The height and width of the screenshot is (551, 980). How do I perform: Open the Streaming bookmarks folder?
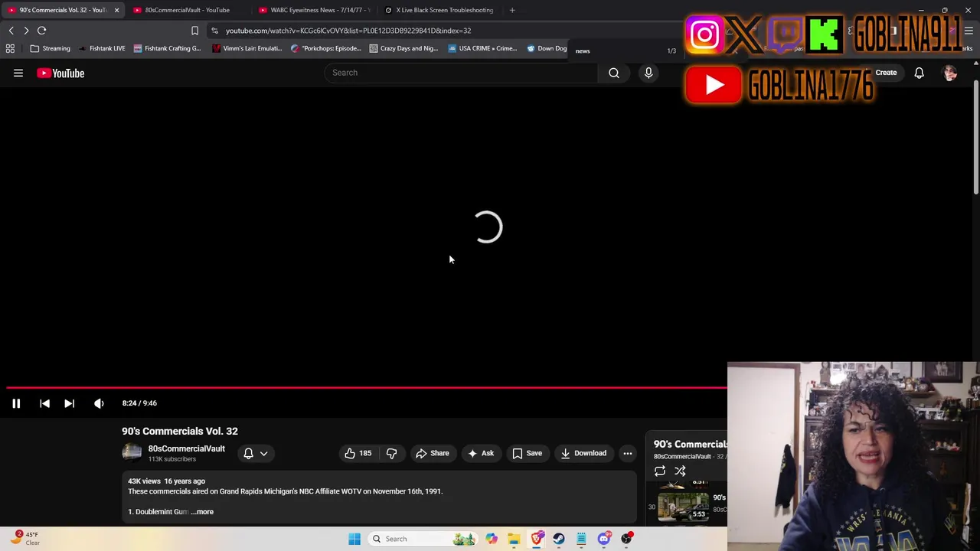coord(50,48)
